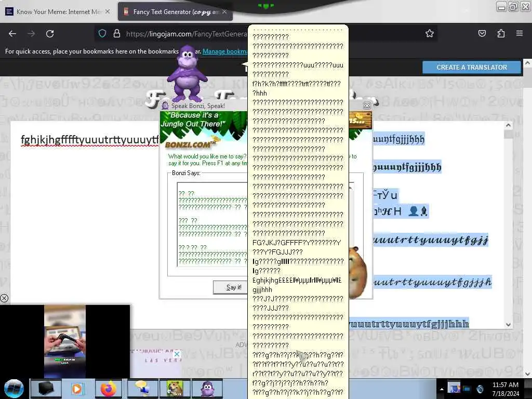Open the Manage bookmarks link
The width and height of the screenshot is (532, 399).
click(x=224, y=51)
